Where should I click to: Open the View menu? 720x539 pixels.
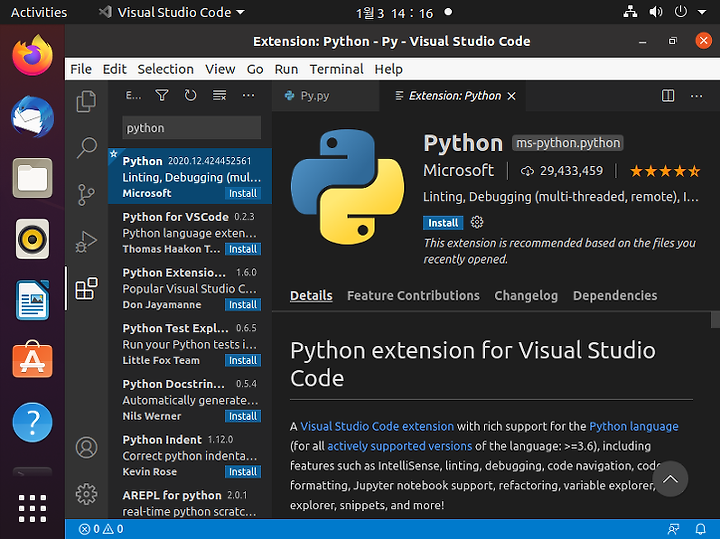[220, 69]
